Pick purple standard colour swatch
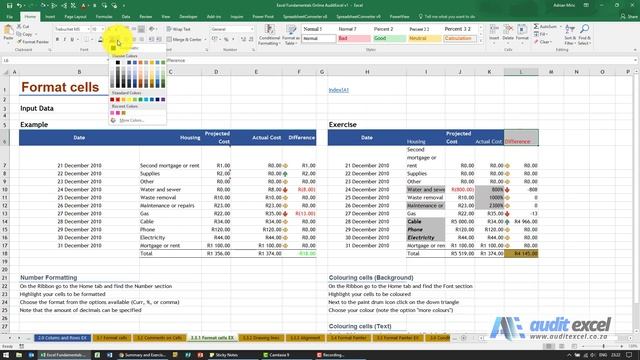 163,100
